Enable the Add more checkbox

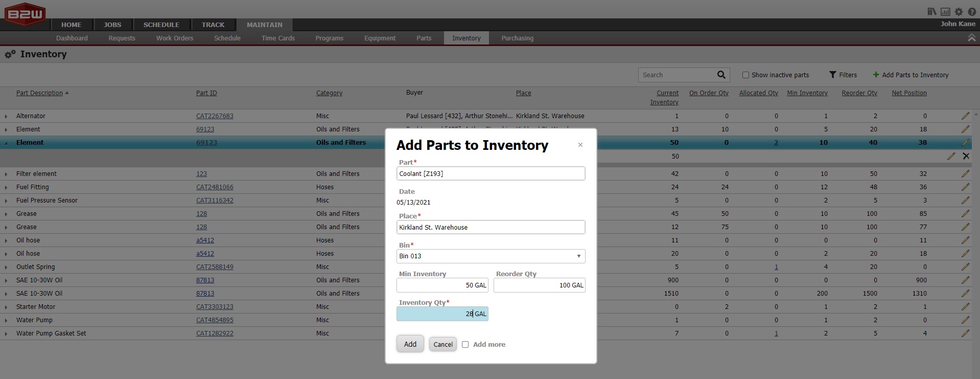(465, 344)
